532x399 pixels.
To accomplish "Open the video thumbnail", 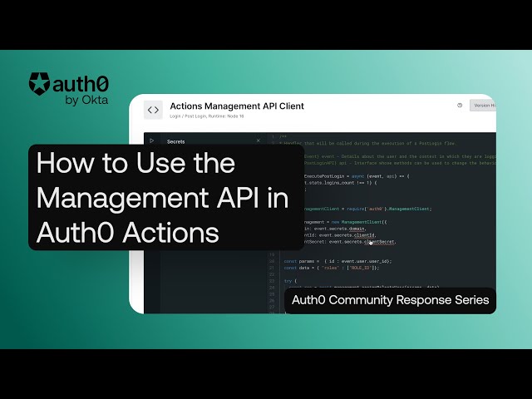I will tap(266, 199).
